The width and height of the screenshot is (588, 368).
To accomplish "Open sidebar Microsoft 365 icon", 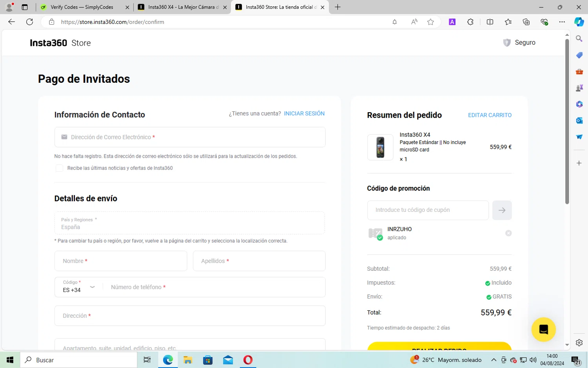I will click(579, 104).
